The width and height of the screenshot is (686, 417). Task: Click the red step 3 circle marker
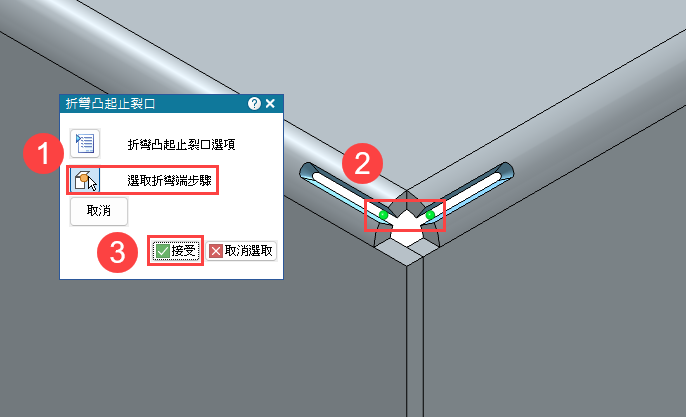(117, 252)
